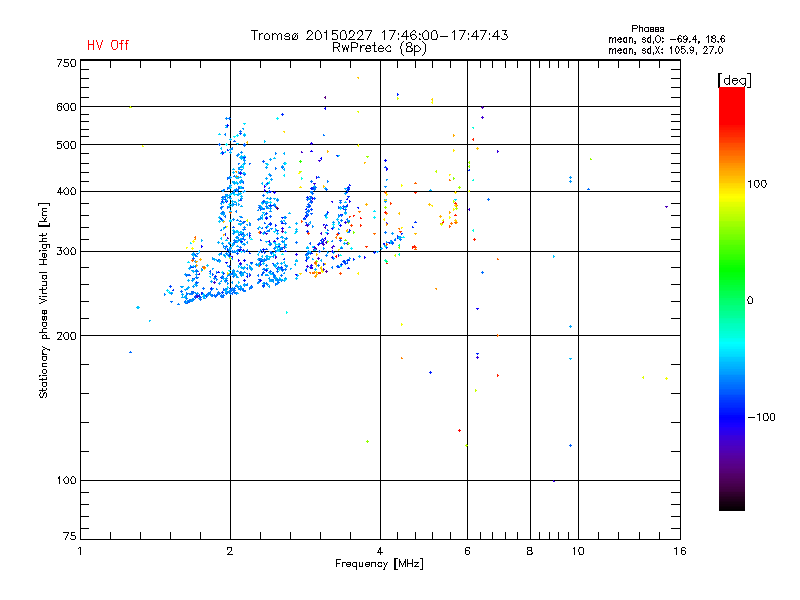This screenshot has width=800, height=600.
Task: Click the x-axis tick label '1'
Action: click(80, 551)
